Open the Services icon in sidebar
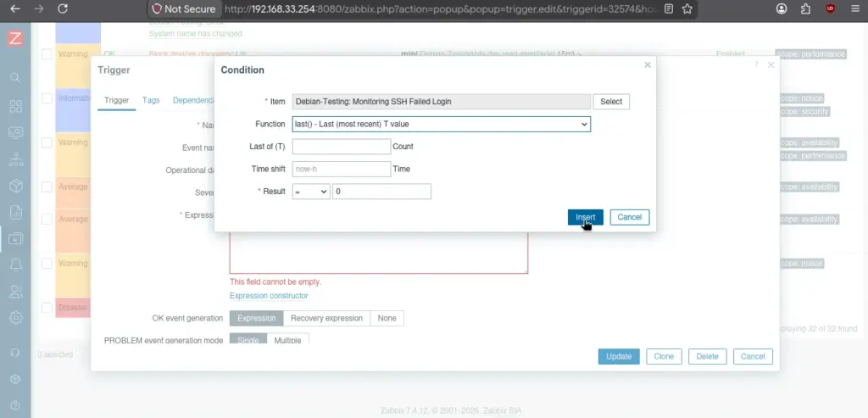The height and width of the screenshot is (418, 868). click(x=15, y=159)
